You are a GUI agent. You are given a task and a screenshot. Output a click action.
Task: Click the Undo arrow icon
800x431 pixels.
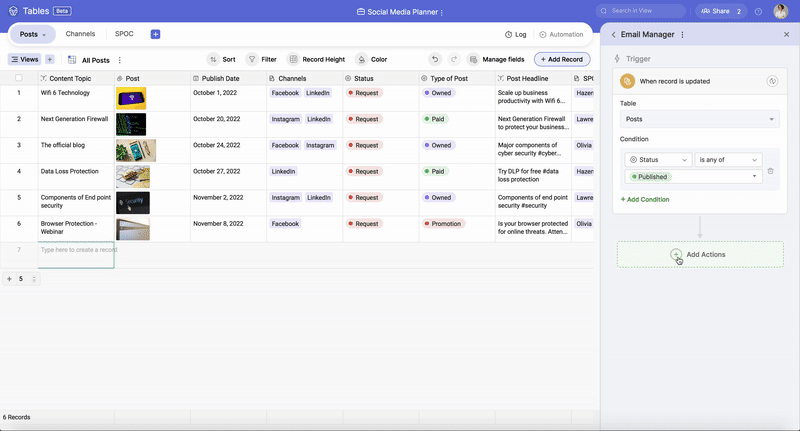click(x=435, y=59)
